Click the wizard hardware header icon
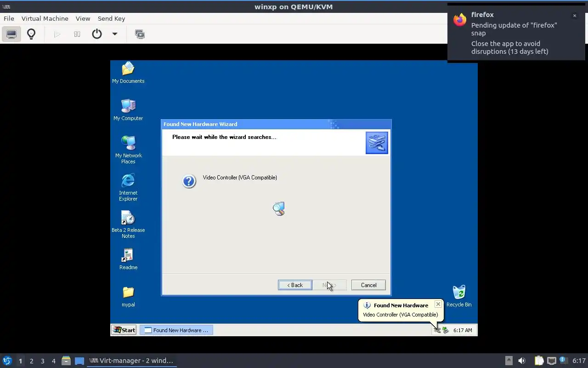This screenshot has width=588, height=368. [x=377, y=143]
